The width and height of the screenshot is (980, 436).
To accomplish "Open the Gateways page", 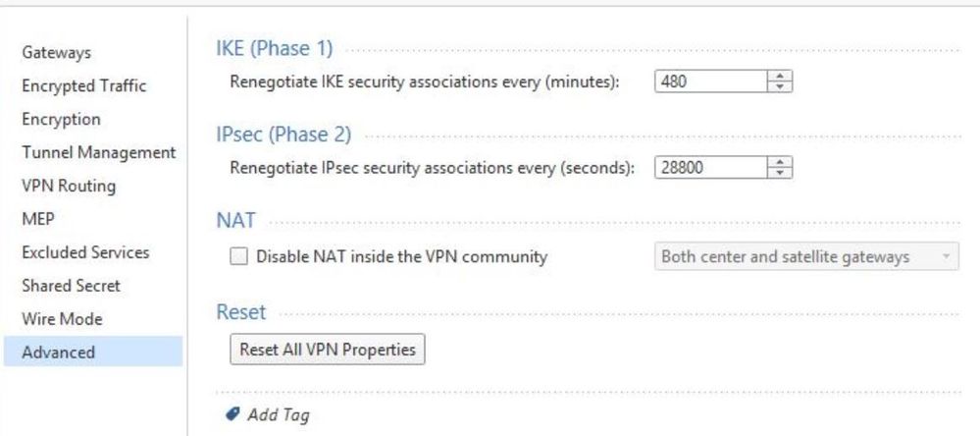I will pyautogui.click(x=56, y=53).
